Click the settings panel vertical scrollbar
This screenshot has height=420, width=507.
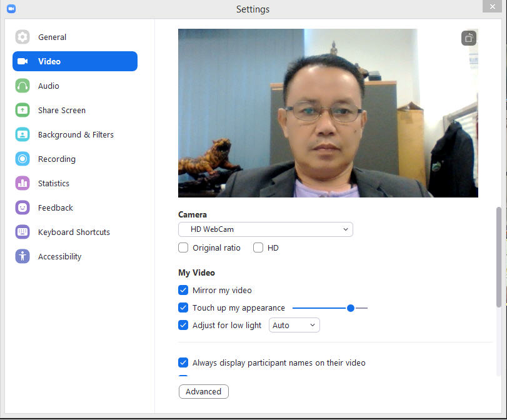498,256
